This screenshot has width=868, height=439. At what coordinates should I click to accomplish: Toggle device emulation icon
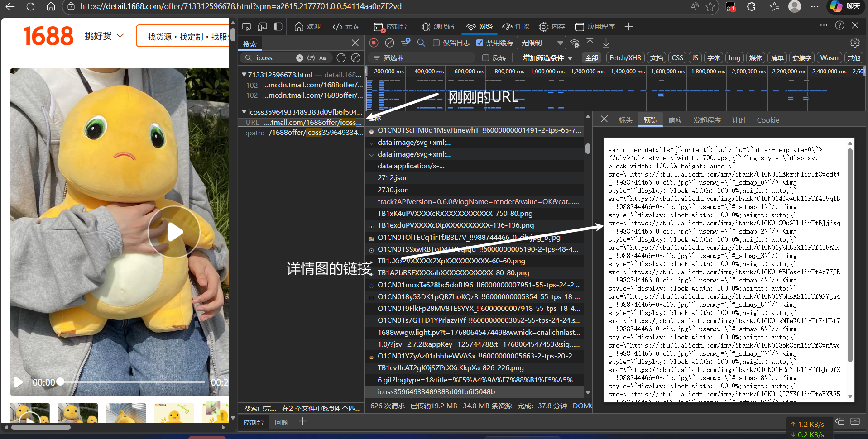(x=262, y=27)
